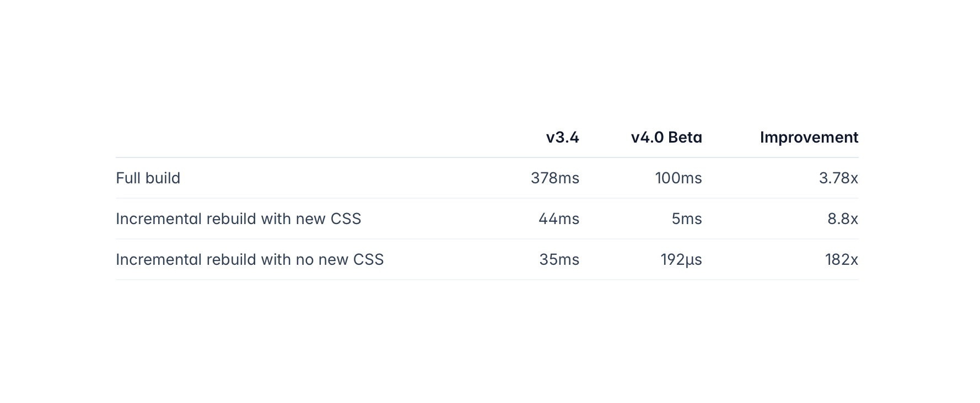This screenshot has height=403, width=980.
Task: Select the v4.0 Beta column header
Action: point(666,137)
